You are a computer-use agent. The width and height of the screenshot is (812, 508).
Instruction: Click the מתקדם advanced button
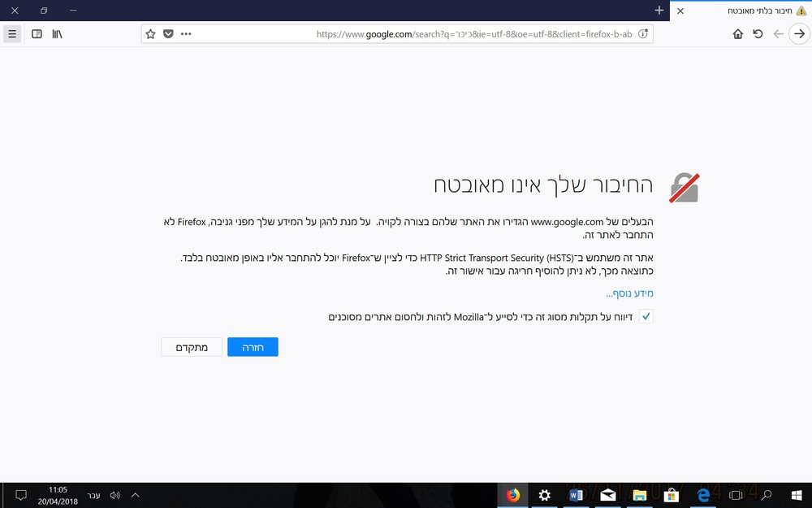(192, 347)
